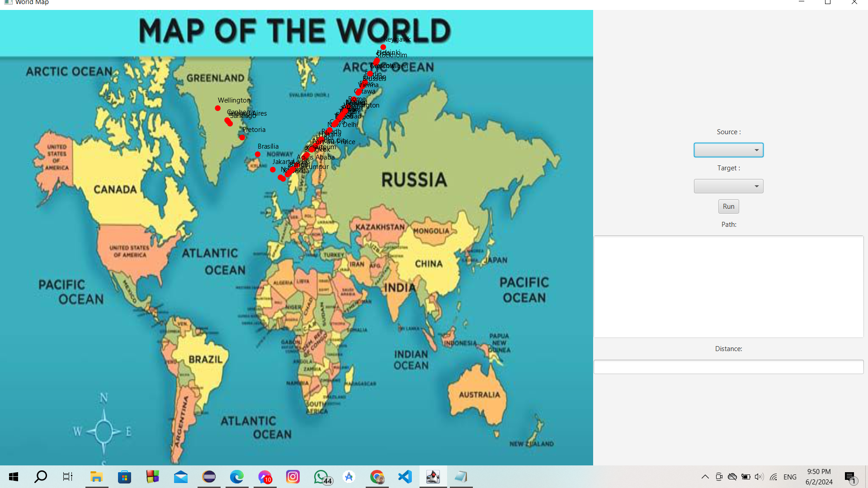Image resolution: width=868 pixels, height=488 pixels.
Task: Expand hidden system tray icons
Action: click(x=705, y=477)
